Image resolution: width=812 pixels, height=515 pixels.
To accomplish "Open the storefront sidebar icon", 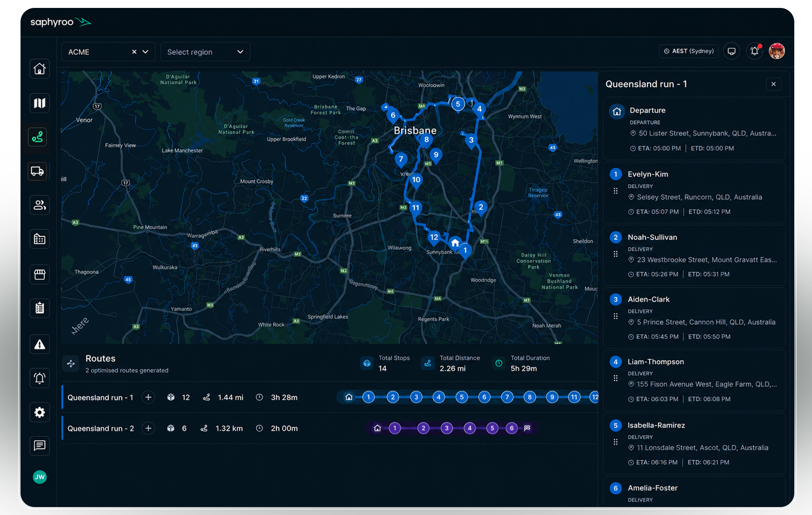I will (40, 274).
